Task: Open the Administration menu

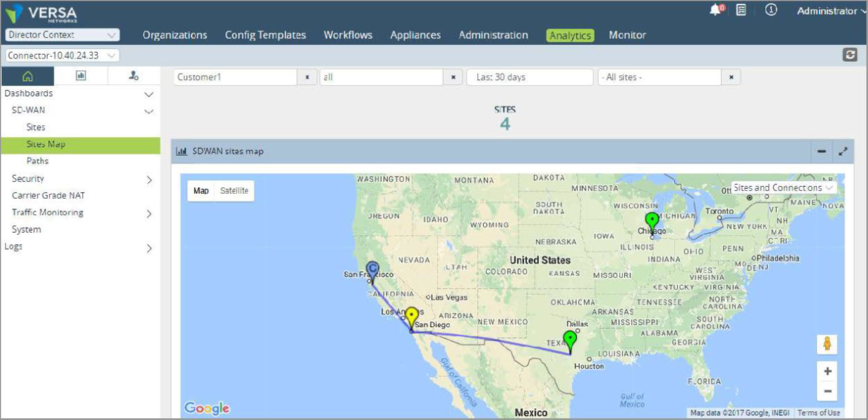Action: (x=493, y=35)
